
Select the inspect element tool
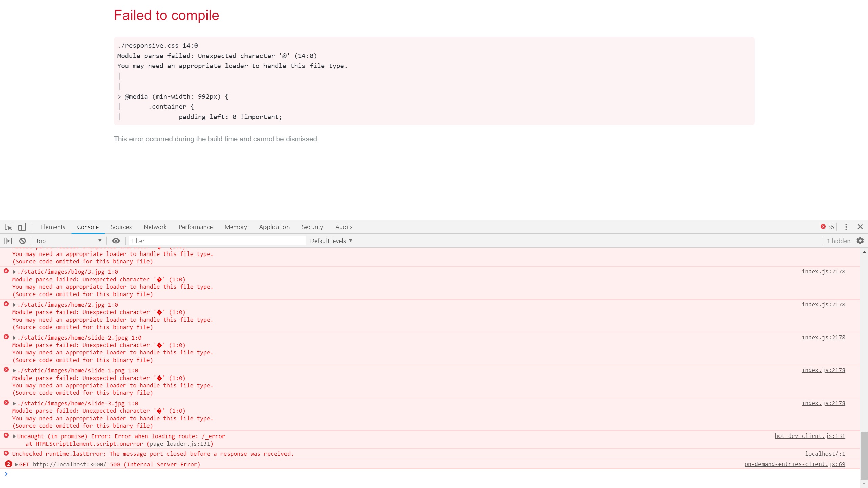coord(8,227)
